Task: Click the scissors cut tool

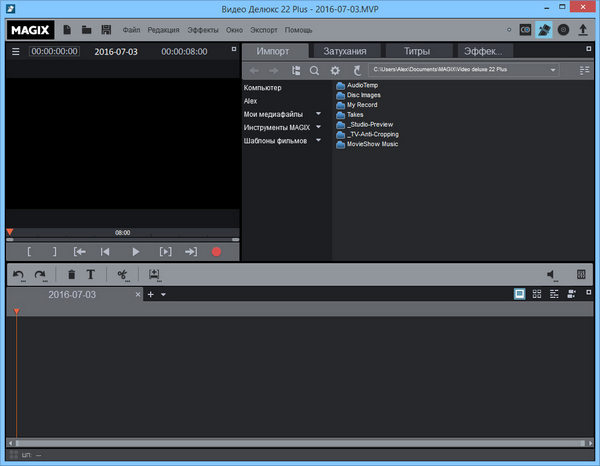Action: click(122, 274)
